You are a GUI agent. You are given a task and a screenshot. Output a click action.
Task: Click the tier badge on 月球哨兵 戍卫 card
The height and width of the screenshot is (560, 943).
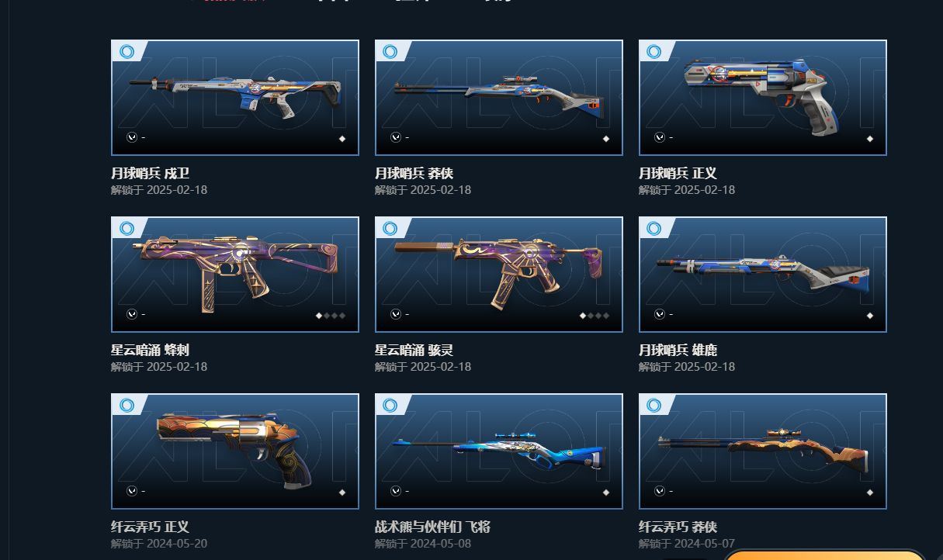pyautogui.click(x=127, y=52)
